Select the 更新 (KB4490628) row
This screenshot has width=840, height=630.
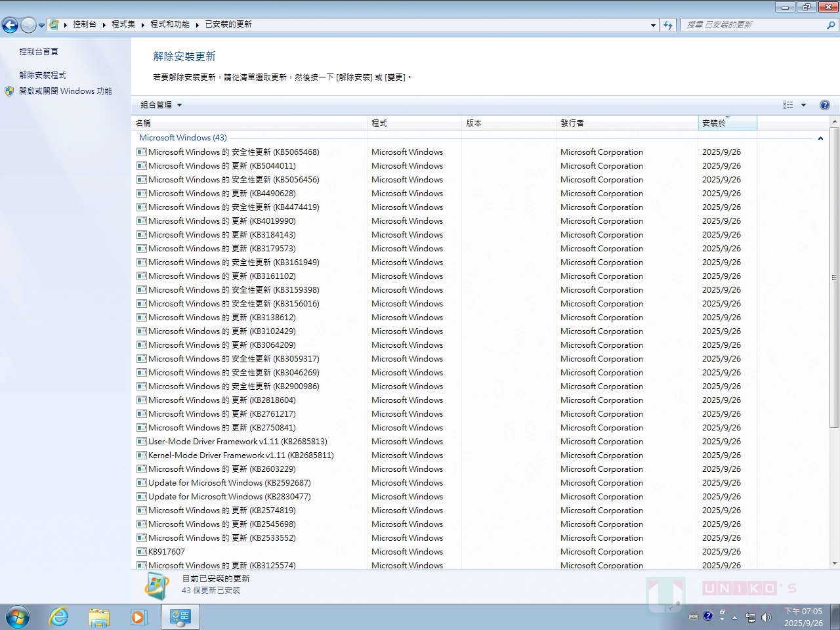tap(445, 194)
